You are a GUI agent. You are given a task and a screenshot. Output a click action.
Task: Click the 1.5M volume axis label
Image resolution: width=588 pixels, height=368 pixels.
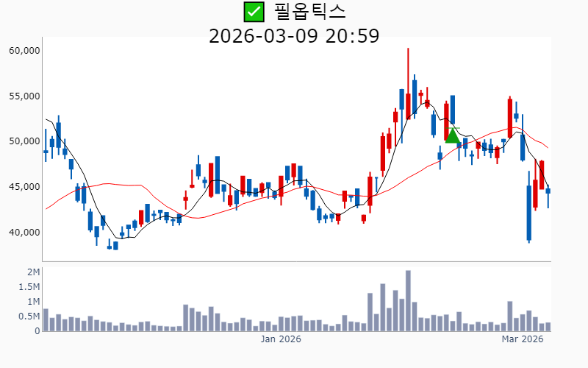[x=29, y=287]
